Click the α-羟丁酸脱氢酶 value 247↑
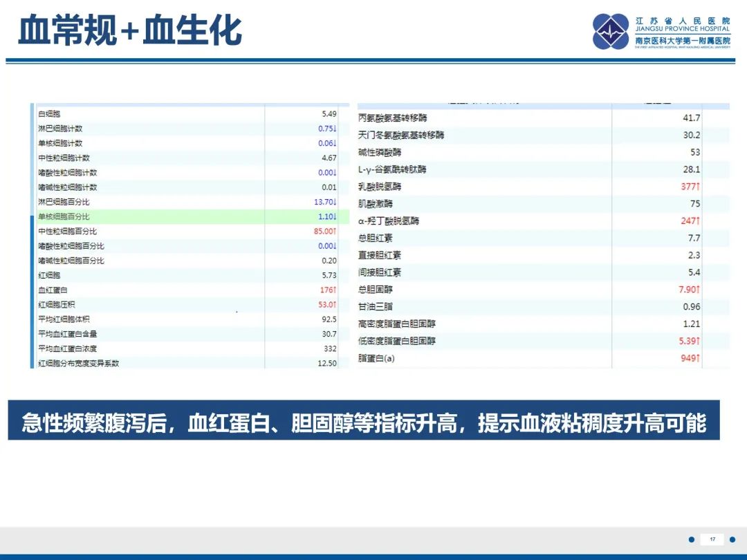This screenshot has width=747, height=560. pos(690,221)
